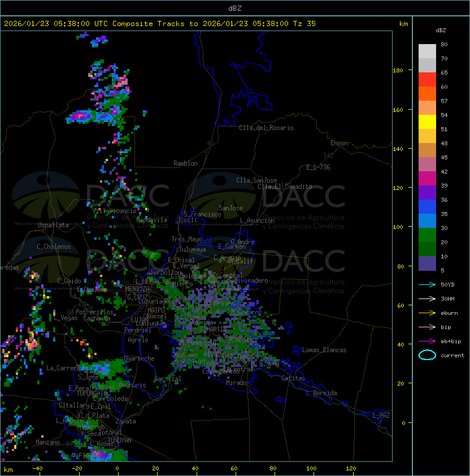This screenshot has width=470, height=476.
Task: Click the 'Lomas_Blancas' map label
Action: [324, 350]
